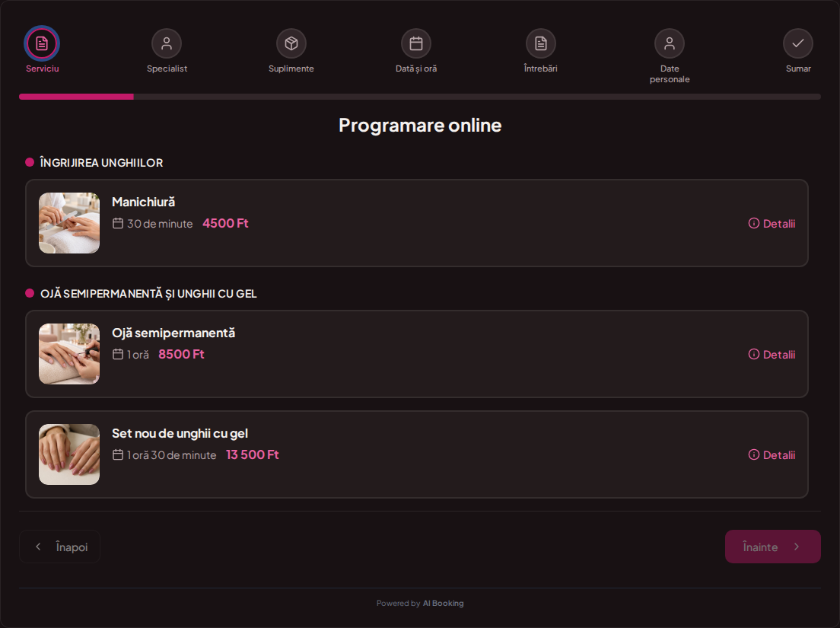Click the Programare online heading
840x628 pixels.
coord(420,126)
